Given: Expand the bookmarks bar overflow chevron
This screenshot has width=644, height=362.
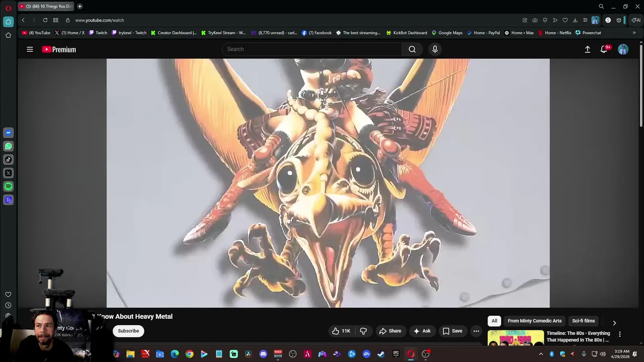Looking at the screenshot, I should pyautogui.click(x=634, y=33).
